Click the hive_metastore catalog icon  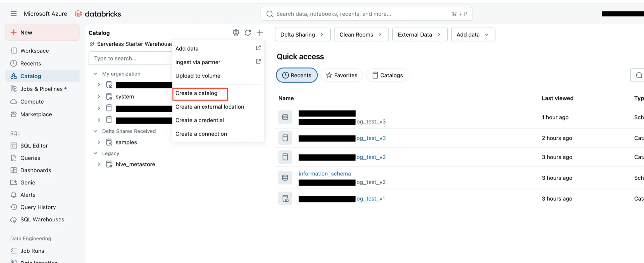click(109, 164)
